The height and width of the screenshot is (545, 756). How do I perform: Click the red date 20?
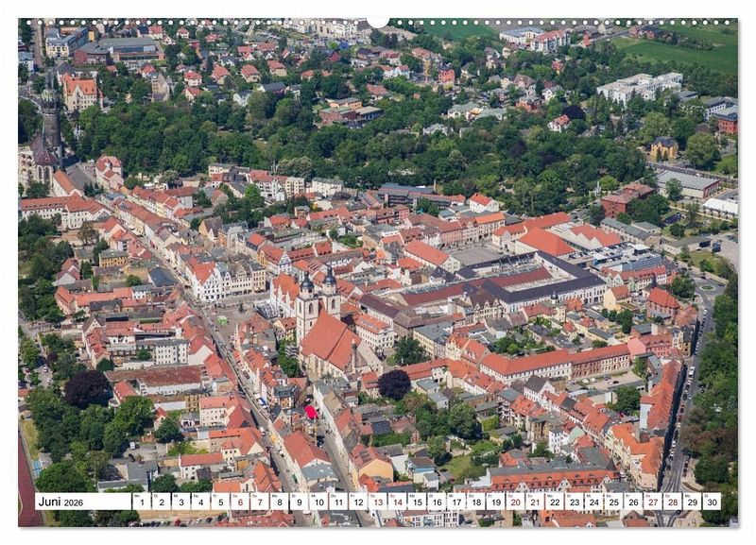click(515, 502)
